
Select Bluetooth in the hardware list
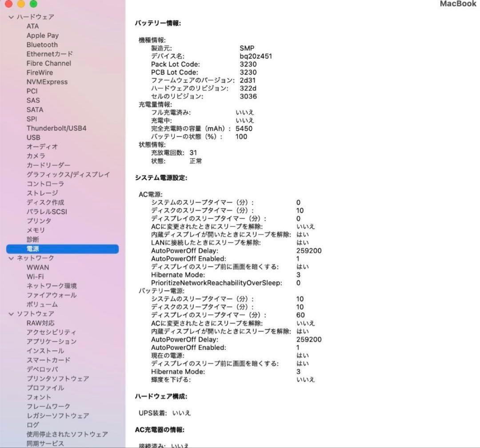point(42,44)
